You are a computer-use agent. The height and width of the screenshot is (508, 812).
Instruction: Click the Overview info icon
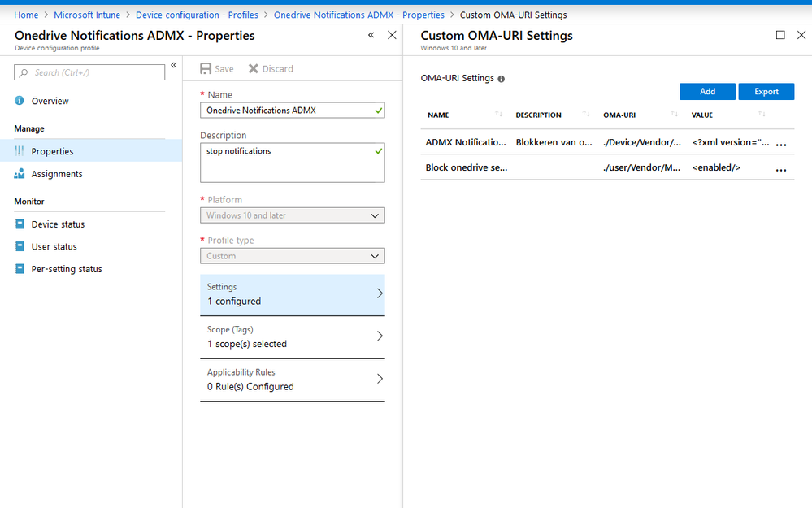pos(20,101)
